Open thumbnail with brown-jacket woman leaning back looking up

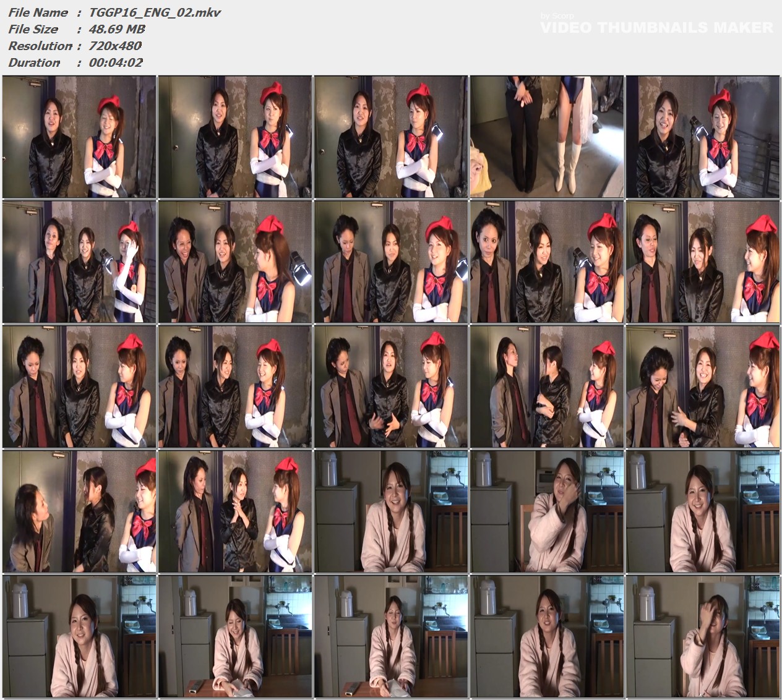point(547,386)
